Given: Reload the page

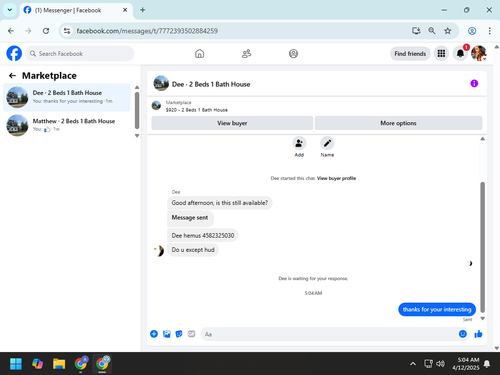Looking at the screenshot, I should (x=46, y=31).
